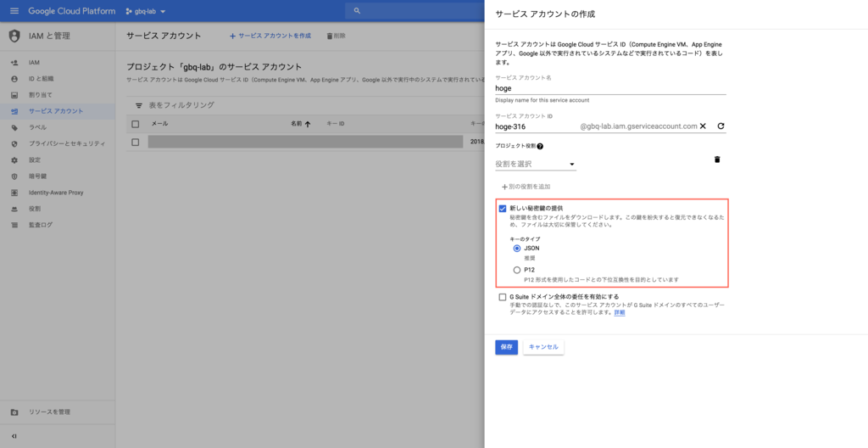Check the select-all checkbox in table header
The height and width of the screenshot is (448, 868).
135,124
